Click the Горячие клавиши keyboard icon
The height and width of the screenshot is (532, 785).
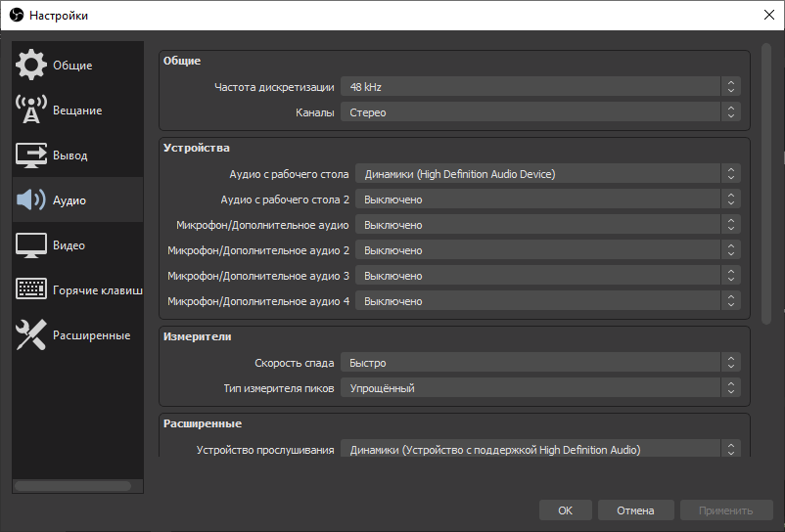31,290
